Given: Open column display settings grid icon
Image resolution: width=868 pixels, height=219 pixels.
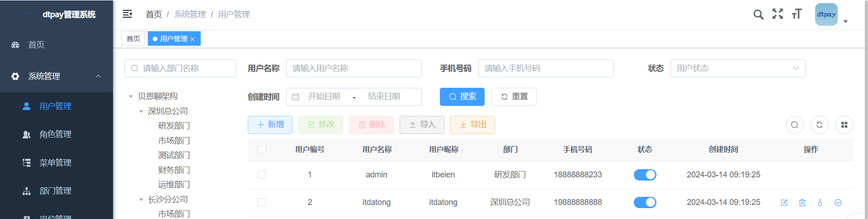Looking at the screenshot, I should click(844, 125).
